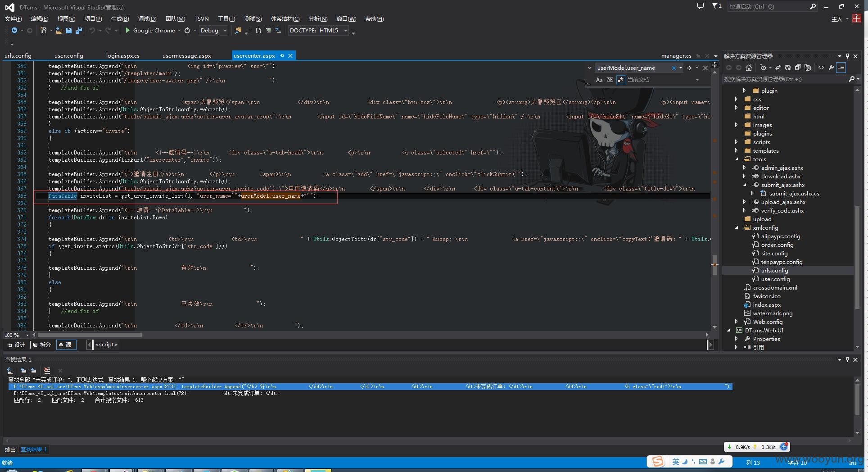Screen dimensions: 868x472
Task: Click the feedback chat icon in title bar
Action: tap(700, 6)
